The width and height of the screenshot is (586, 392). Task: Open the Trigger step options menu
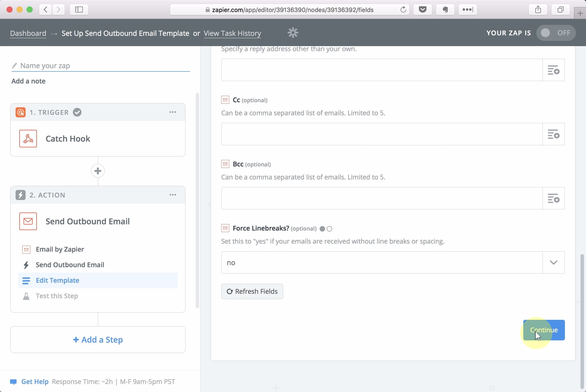pos(173,112)
